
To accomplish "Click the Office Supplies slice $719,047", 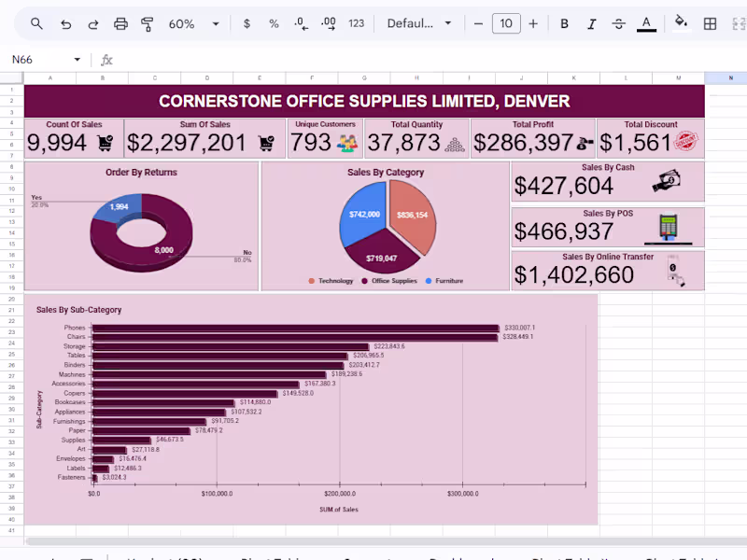I will coord(381,259).
